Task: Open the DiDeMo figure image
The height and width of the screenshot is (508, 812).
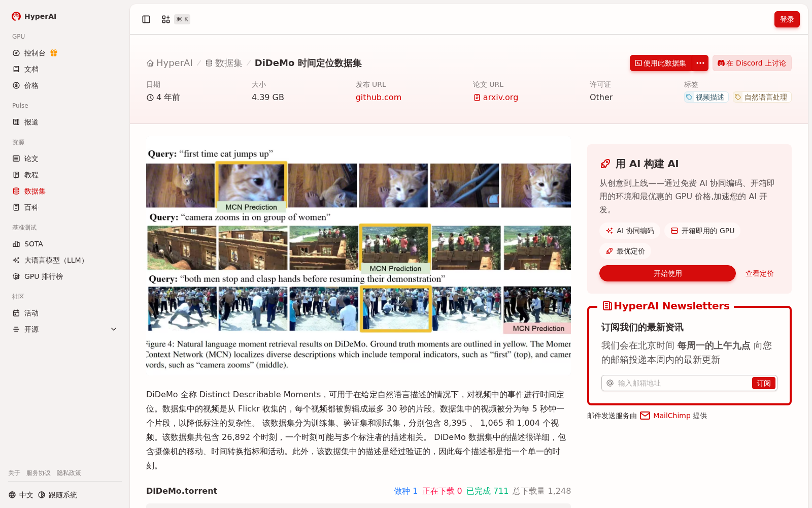Action: point(358,256)
